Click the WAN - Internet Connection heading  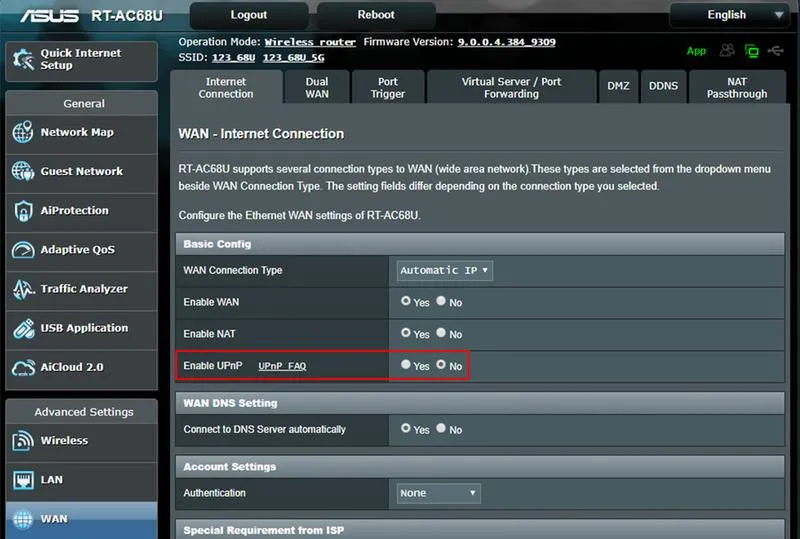tap(261, 134)
